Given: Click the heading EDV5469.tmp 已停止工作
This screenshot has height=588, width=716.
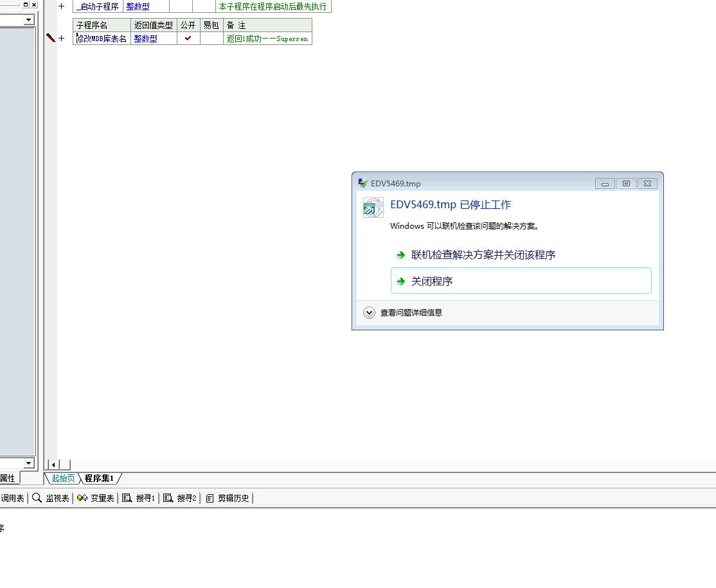Looking at the screenshot, I should click(451, 204).
